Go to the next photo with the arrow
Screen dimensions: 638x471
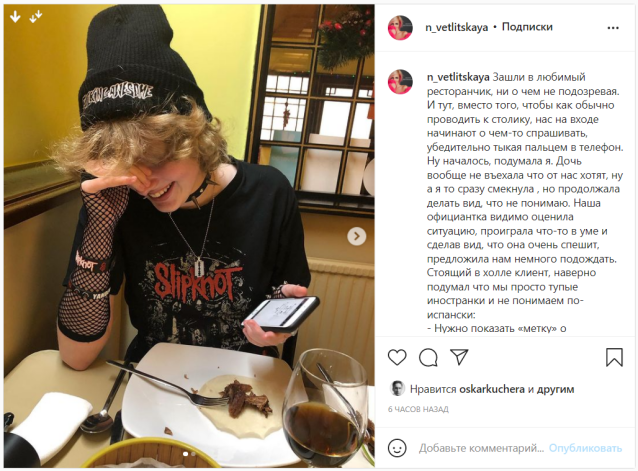(x=356, y=236)
